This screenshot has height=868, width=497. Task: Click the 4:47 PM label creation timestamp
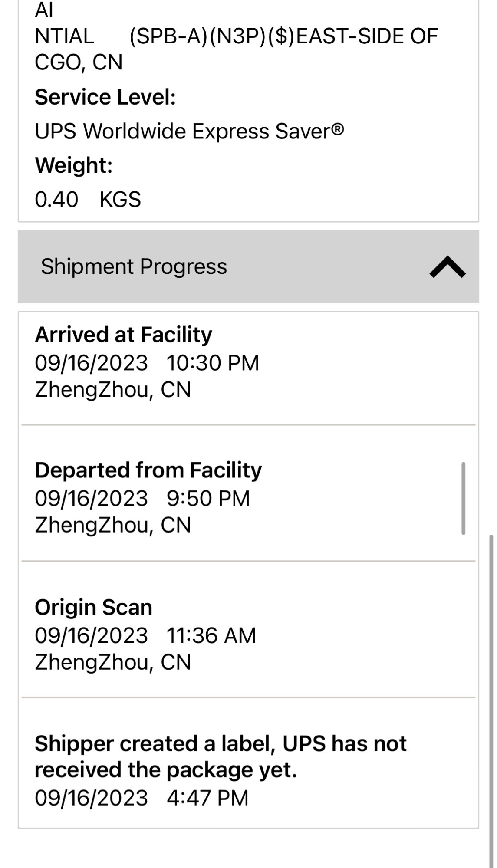207,798
